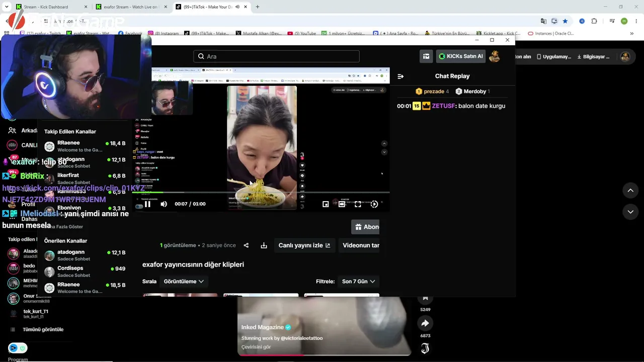Open the Chrome profile avatar

pyautogui.click(x=624, y=21)
